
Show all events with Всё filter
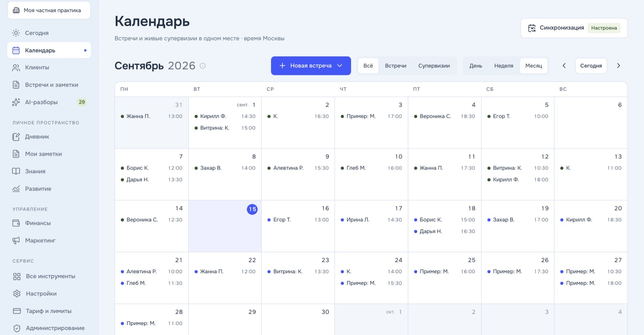pos(368,66)
